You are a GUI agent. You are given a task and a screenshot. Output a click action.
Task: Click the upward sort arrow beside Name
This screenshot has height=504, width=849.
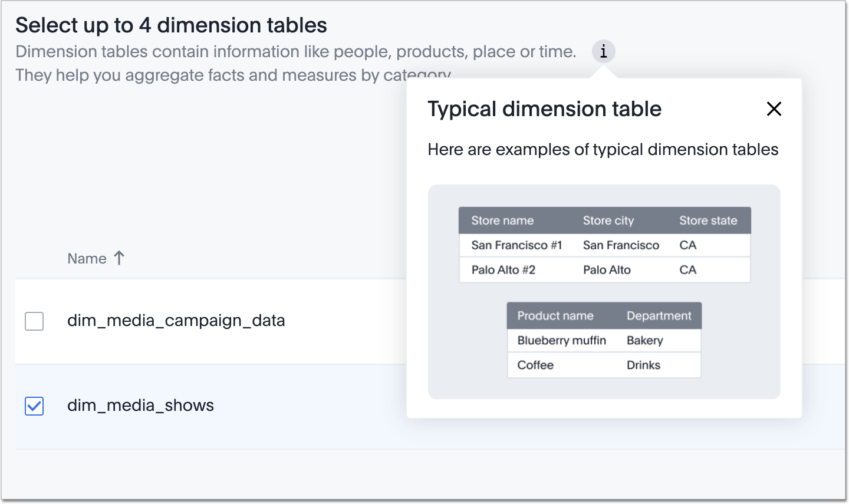(120, 258)
